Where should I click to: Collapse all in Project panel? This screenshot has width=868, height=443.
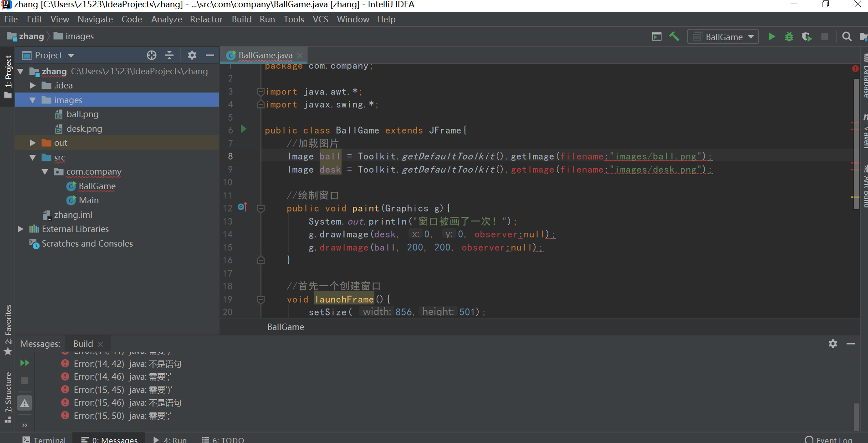tap(169, 55)
